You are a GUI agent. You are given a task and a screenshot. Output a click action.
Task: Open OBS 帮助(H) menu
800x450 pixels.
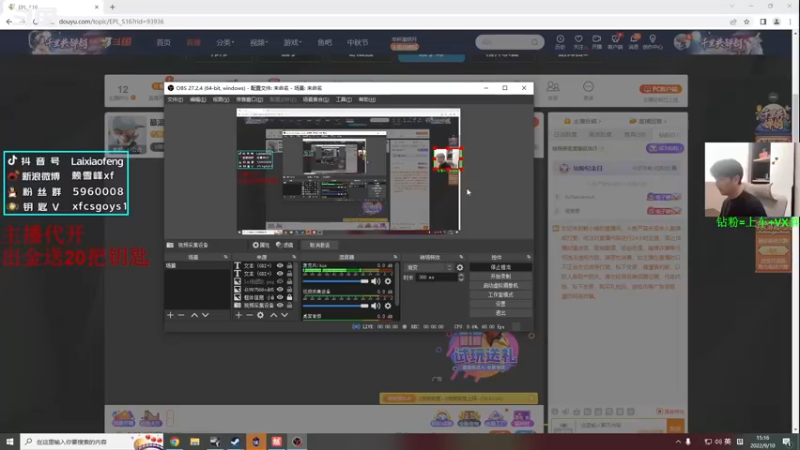366,99
